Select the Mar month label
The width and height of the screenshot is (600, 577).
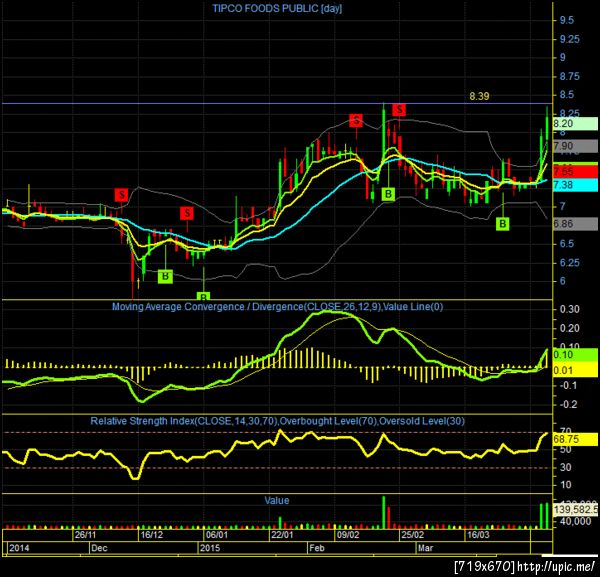tap(426, 548)
